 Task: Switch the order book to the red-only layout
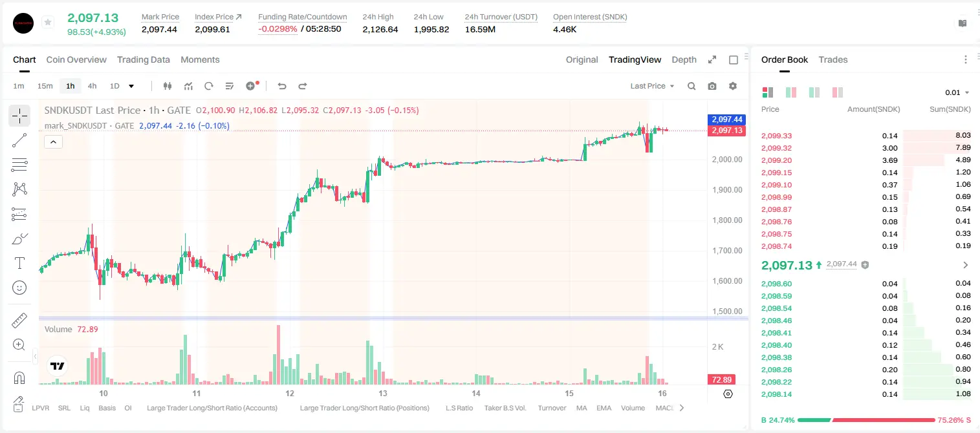tap(838, 92)
